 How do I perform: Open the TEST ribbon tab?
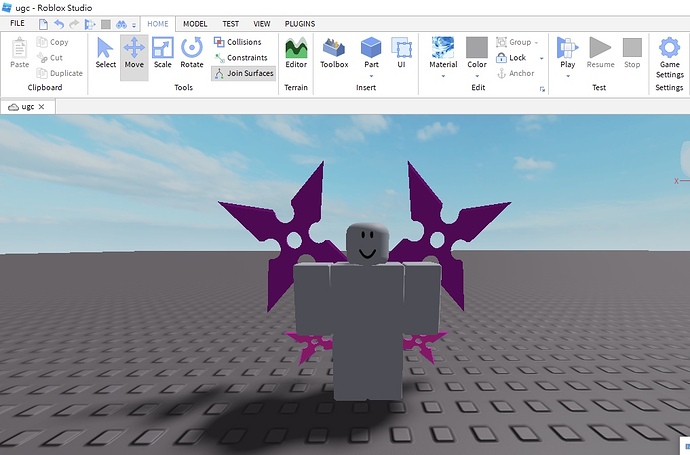[230, 24]
